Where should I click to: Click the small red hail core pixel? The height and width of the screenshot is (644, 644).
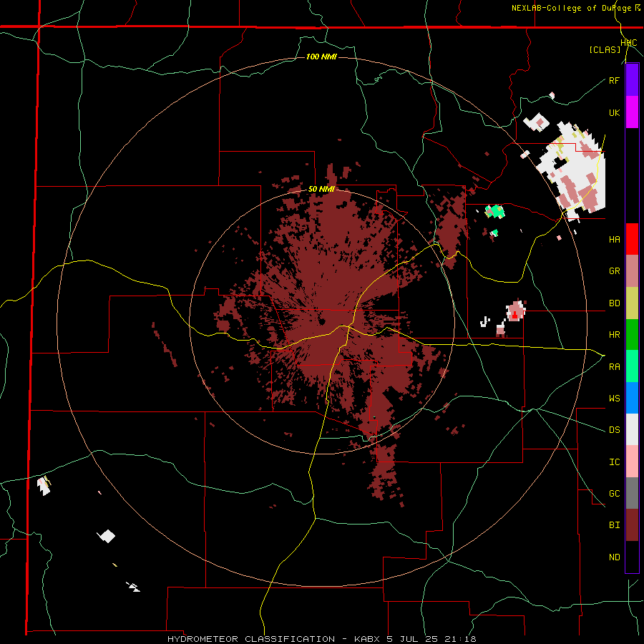[514, 316]
